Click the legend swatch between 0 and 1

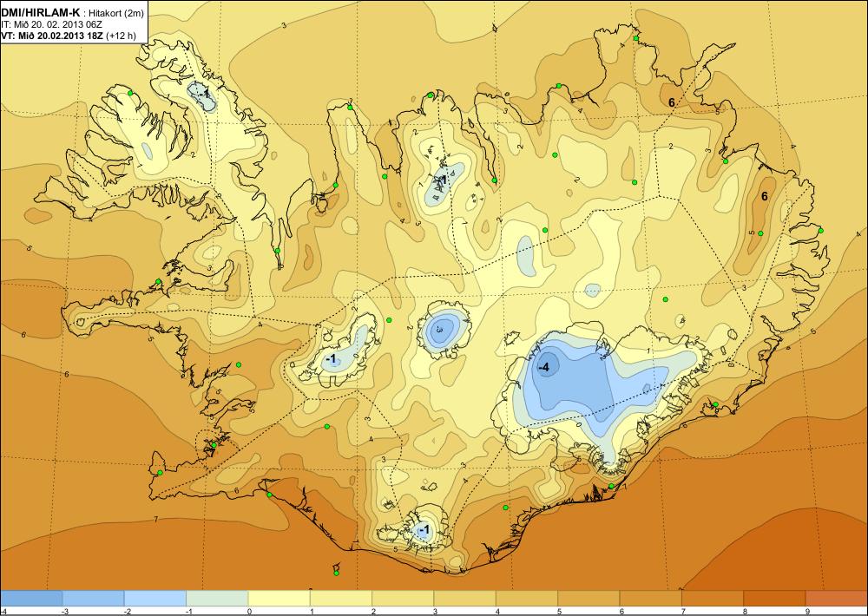(x=279, y=599)
